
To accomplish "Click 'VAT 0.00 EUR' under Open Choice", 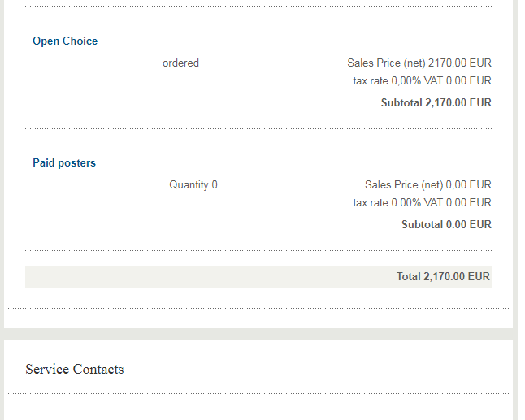I will pyautogui.click(x=458, y=80).
